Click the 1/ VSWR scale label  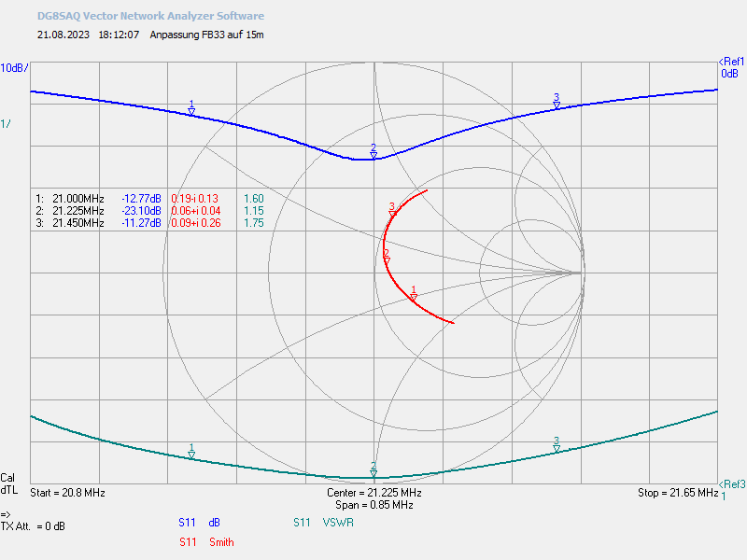click(x=6, y=124)
